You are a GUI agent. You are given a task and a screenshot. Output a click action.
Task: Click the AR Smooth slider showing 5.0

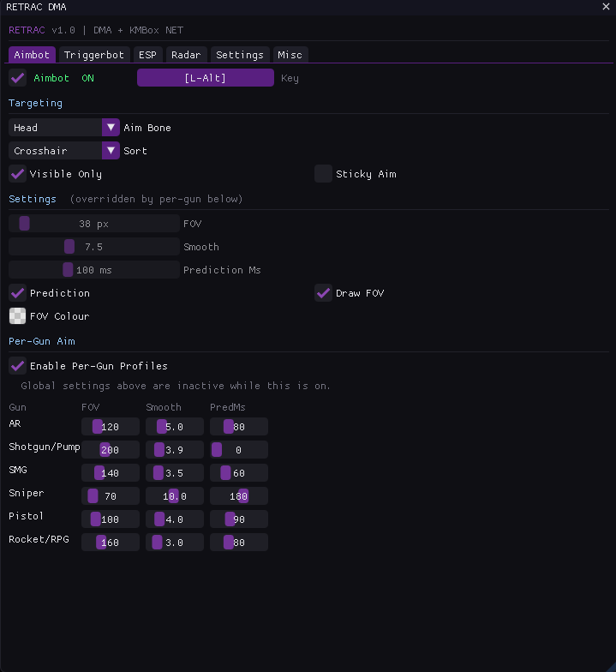click(175, 427)
